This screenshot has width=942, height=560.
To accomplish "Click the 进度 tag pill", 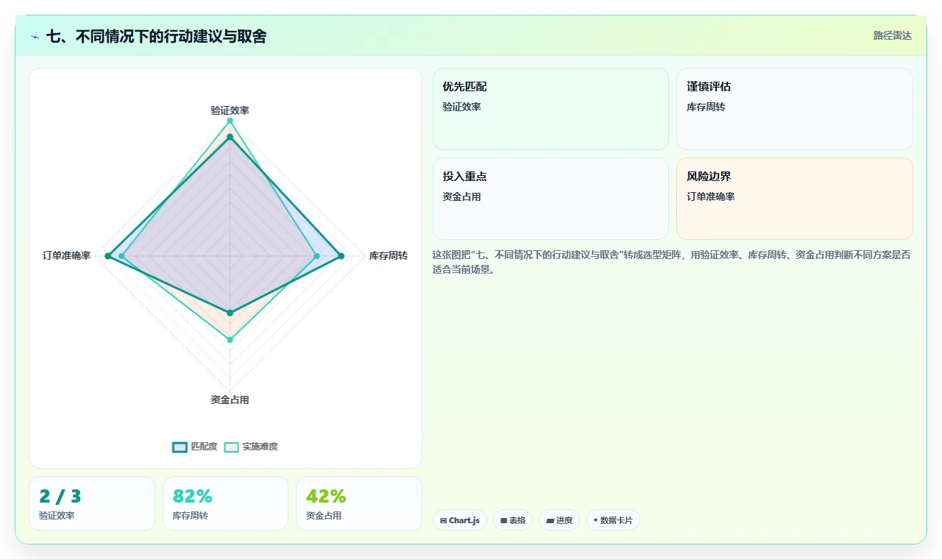I will point(559,520).
